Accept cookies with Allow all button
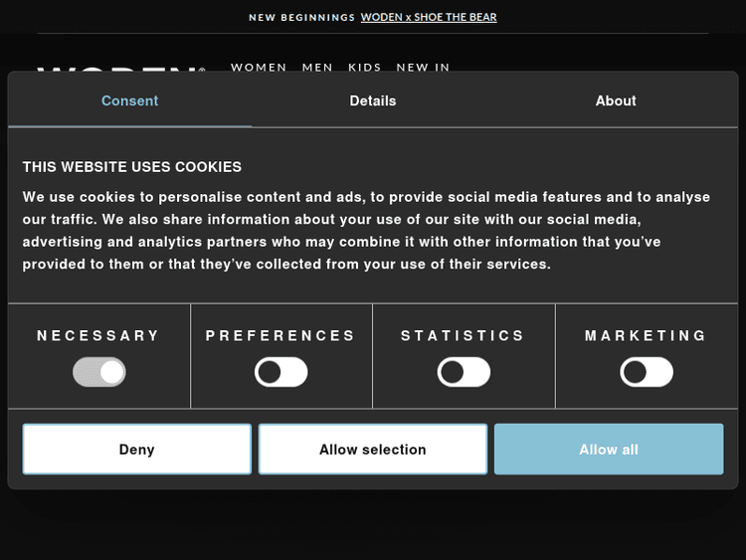Screen dimensions: 746x560 (x=609, y=450)
